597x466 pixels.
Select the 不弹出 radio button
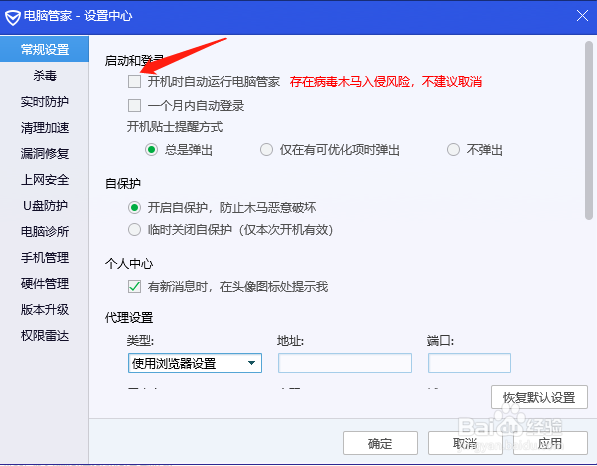pyautogui.click(x=453, y=150)
